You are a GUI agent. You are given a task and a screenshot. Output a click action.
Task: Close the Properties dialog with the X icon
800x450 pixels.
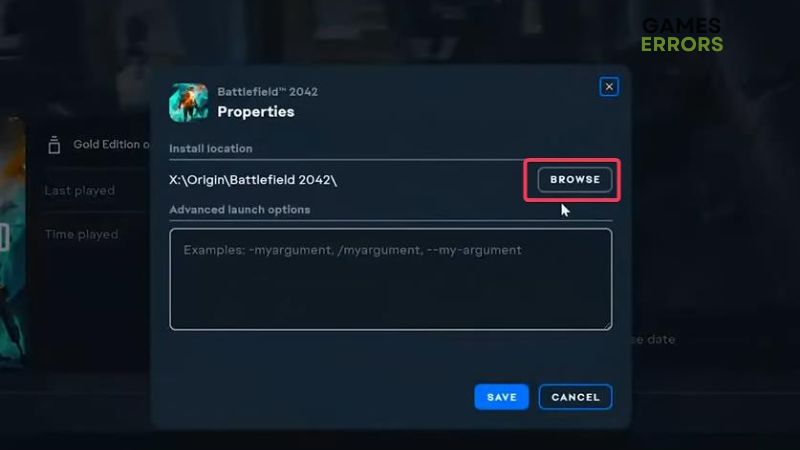[x=609, y=87]
